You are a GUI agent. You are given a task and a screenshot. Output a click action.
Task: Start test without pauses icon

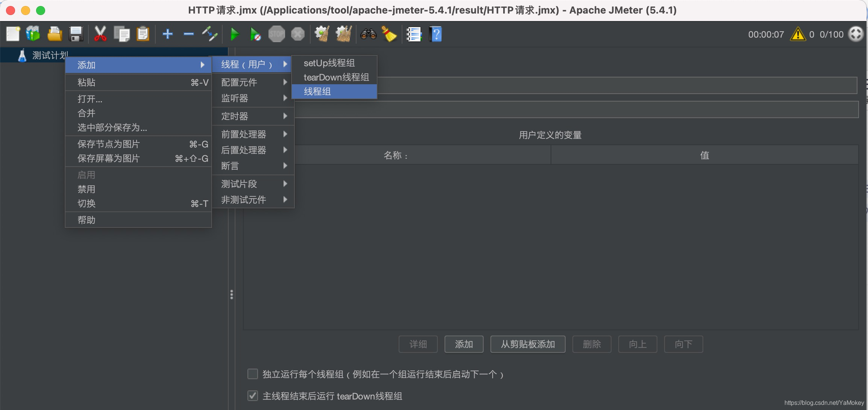tap(255, 34)
